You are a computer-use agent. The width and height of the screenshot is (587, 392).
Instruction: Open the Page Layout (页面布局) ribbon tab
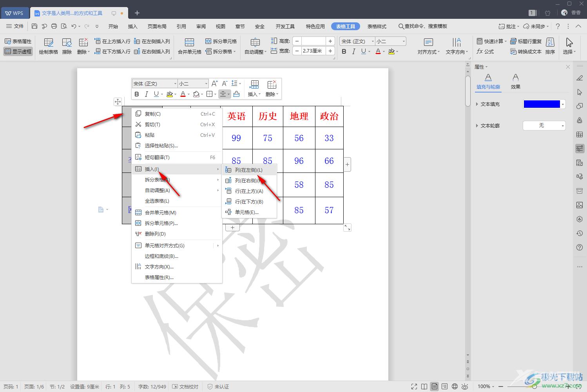157,26
